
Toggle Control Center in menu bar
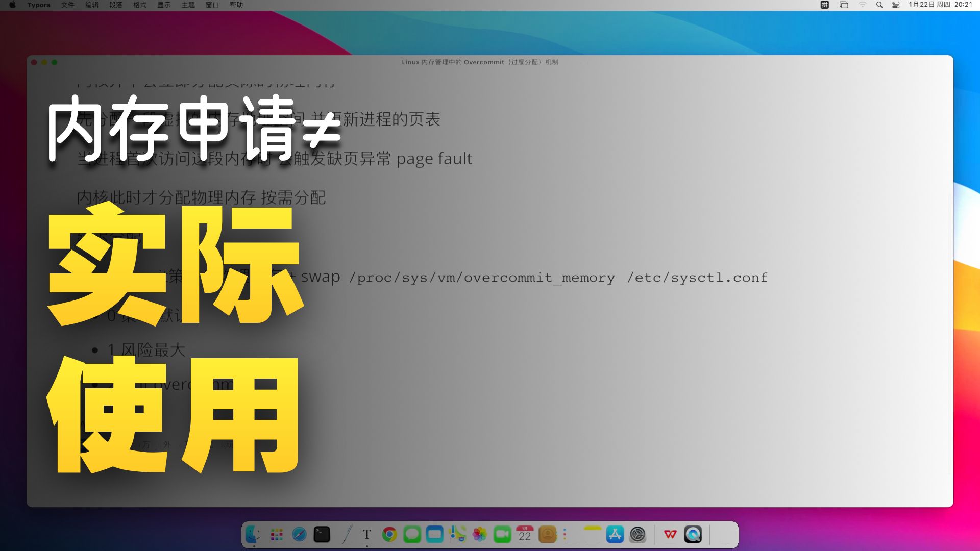pyautogui.click(x=896, y=5)
